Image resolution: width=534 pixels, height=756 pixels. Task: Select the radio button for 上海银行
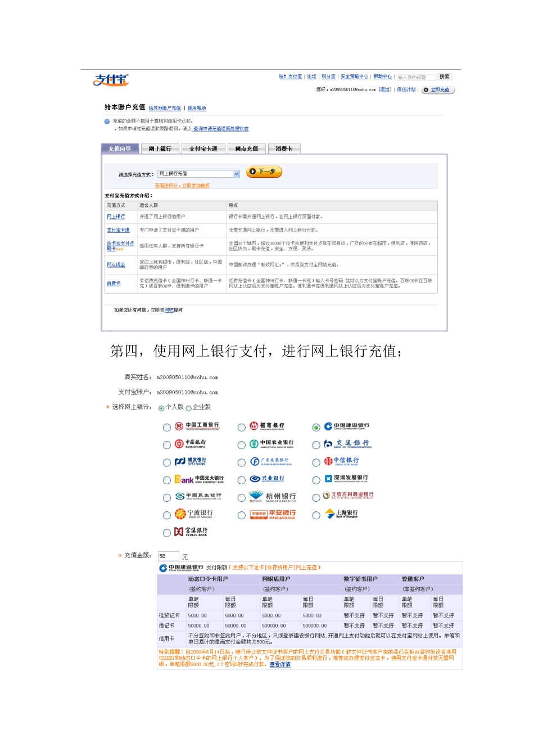tap(316, 515)
